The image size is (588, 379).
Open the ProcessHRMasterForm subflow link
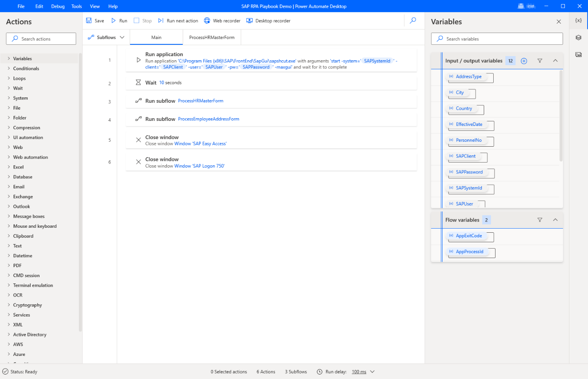pos(201,101)
